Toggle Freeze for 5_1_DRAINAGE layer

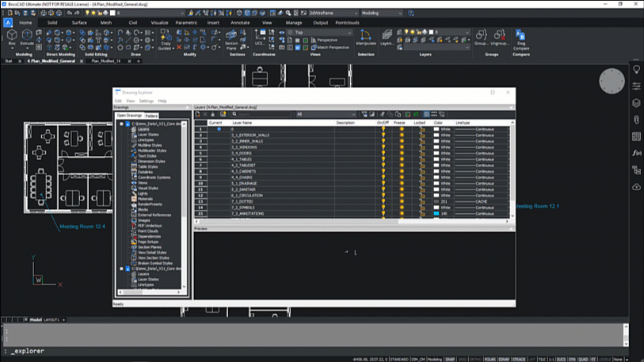[x=402, y=183]
